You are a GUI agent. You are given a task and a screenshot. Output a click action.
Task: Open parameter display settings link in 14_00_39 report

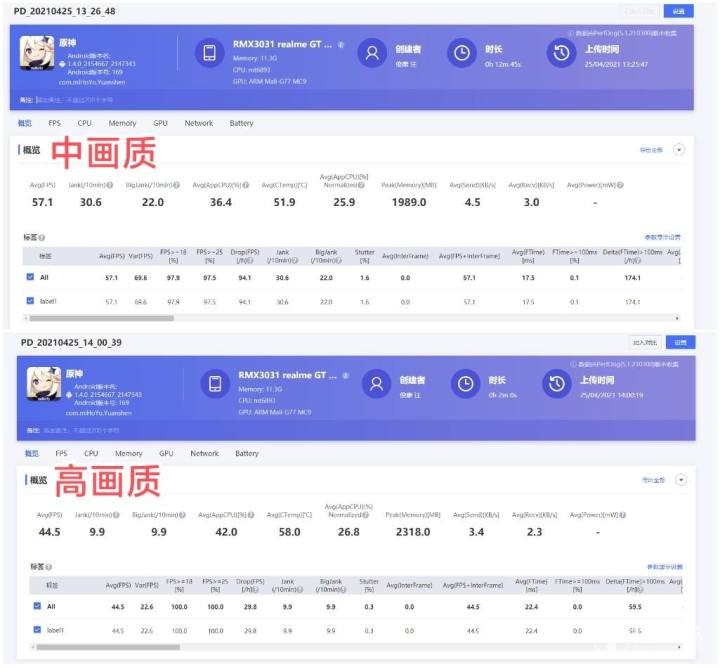tap(664, 567)
